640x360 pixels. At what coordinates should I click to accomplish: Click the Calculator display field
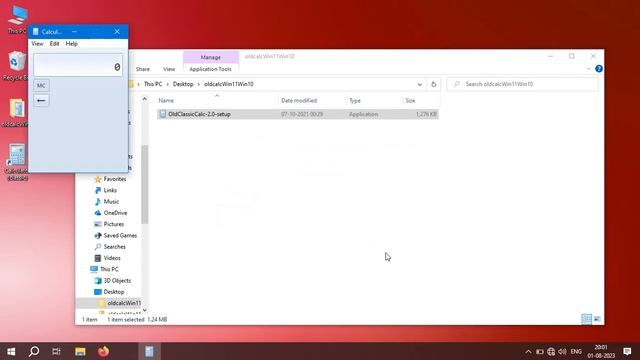[x=78, y=65]
